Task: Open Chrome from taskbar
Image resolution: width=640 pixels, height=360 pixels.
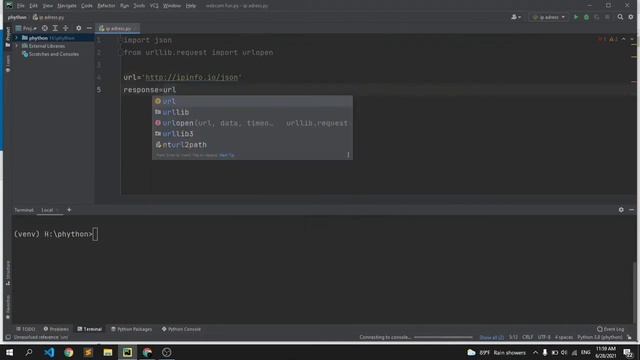Action: (x=69, y=352)
